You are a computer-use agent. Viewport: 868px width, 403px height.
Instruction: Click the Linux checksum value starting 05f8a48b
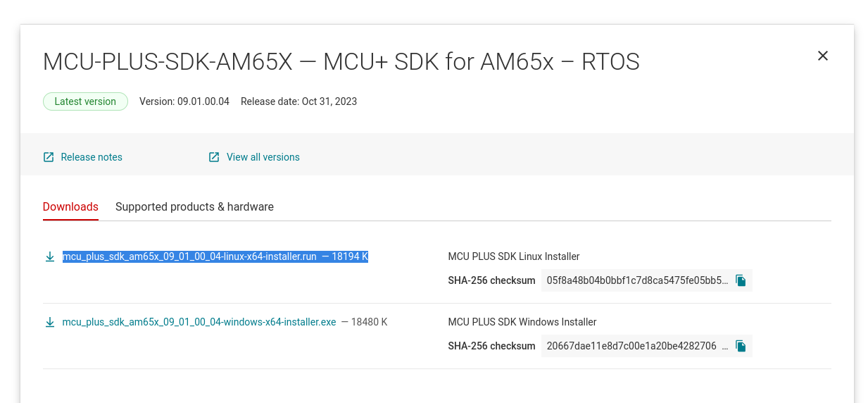coord(637,280)
